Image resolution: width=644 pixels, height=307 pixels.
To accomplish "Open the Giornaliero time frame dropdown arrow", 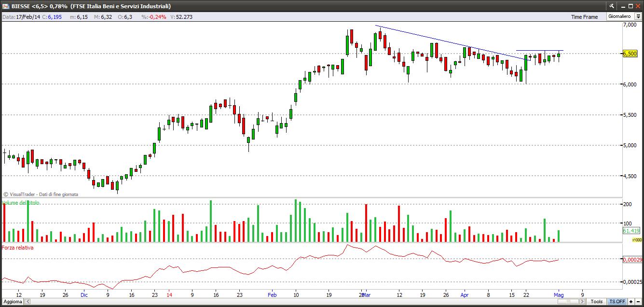I will pos(638,16).
